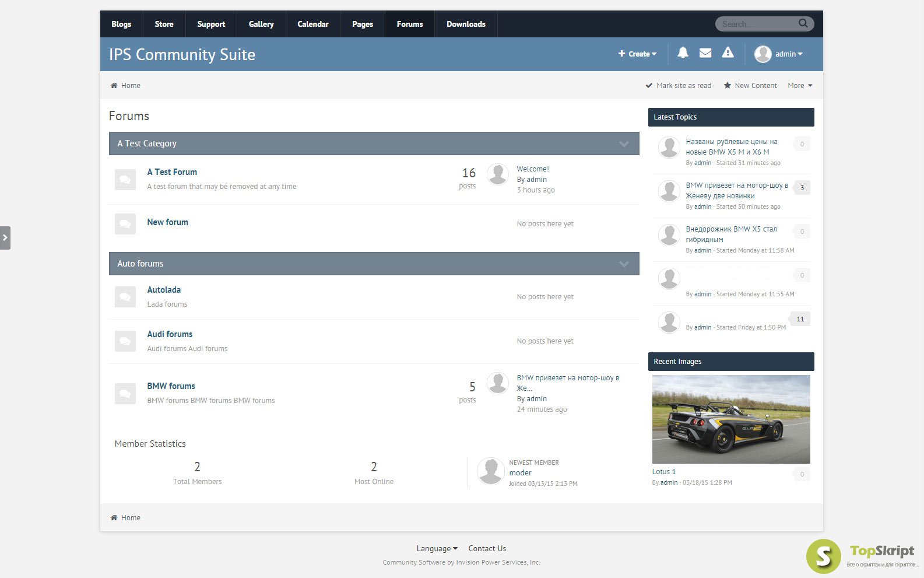This screenshot has height=578, width=924.
Task: Open the More dropdown
Action: tap(800, 85)
